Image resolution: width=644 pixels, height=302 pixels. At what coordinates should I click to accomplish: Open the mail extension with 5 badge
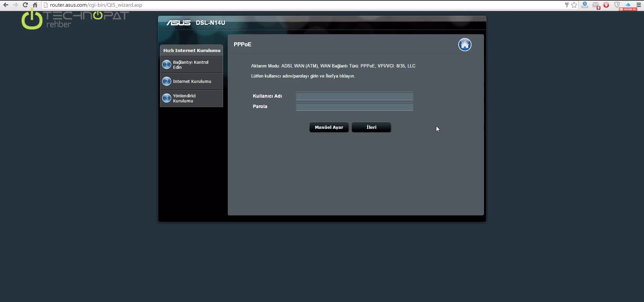(596, 5)
